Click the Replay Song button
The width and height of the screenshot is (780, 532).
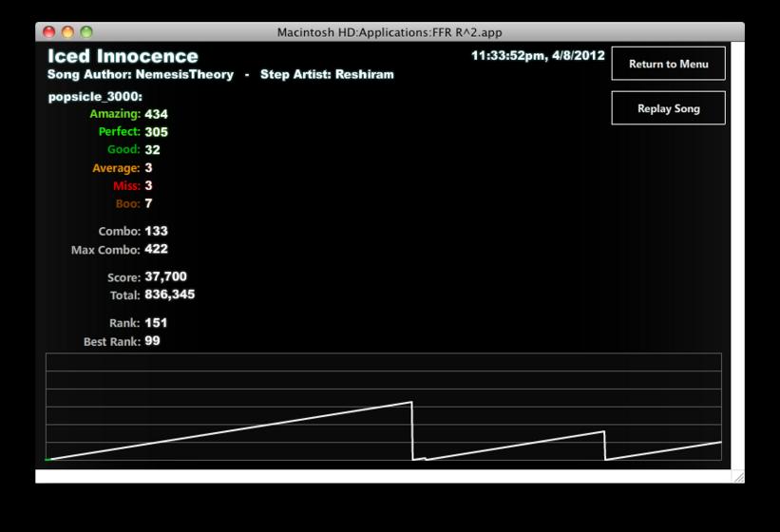668,108
